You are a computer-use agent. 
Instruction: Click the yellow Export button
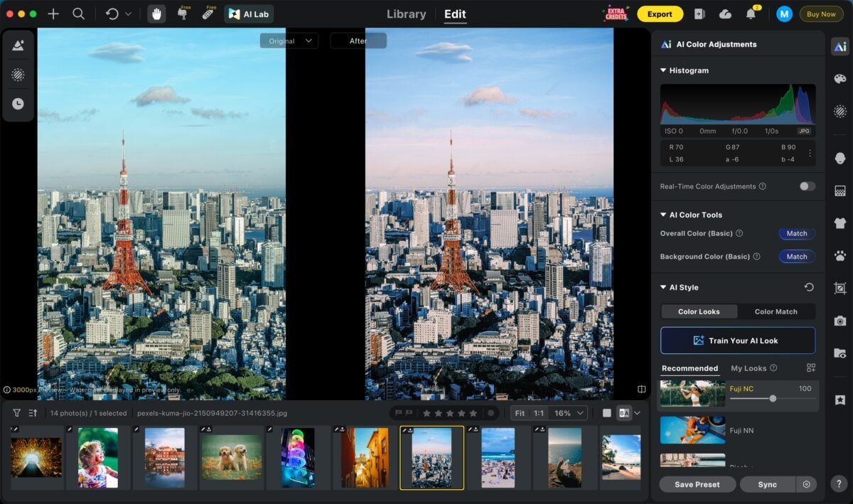[660, 14]
